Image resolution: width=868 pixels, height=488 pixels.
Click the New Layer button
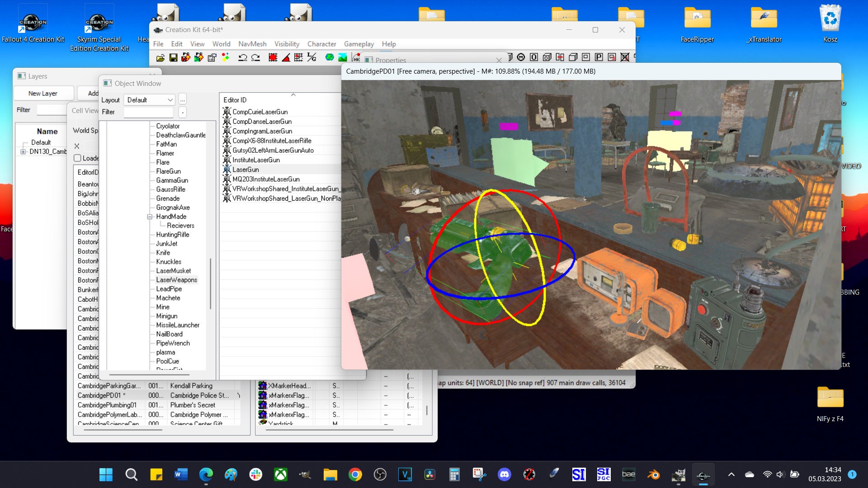tap(43, 93)
